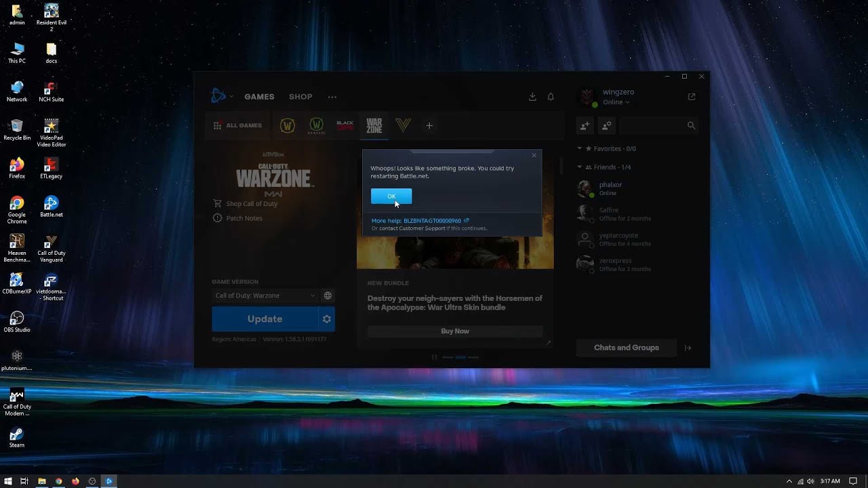Open File Explorer from the taskbar
The height and width of the screenshot is (488, 868).
tap(42, 481)
